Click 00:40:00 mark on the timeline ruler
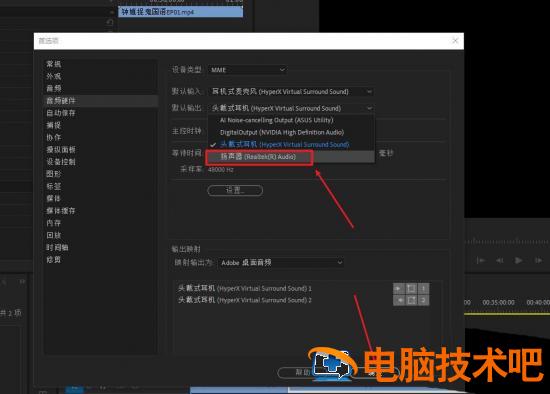 coord(538,302)
